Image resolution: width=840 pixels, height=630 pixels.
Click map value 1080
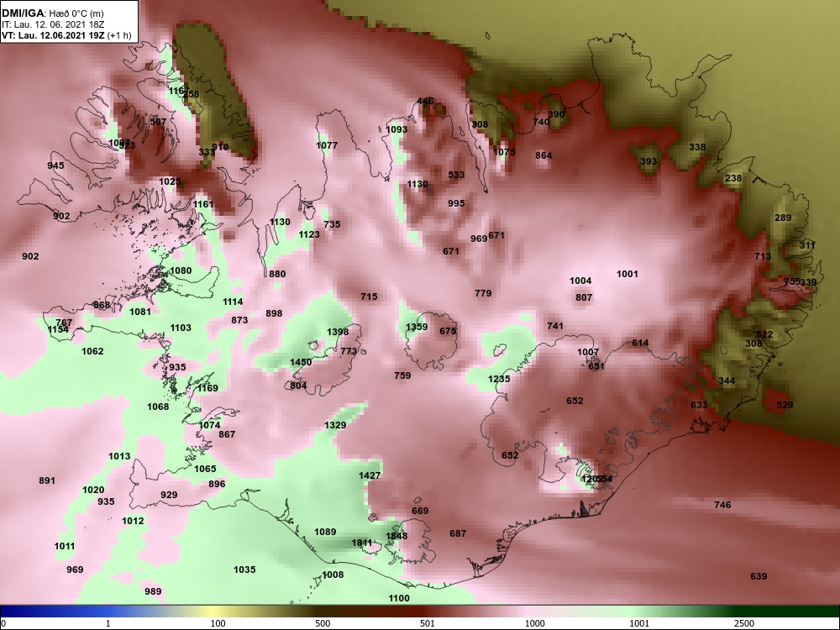tap(181, 270)
